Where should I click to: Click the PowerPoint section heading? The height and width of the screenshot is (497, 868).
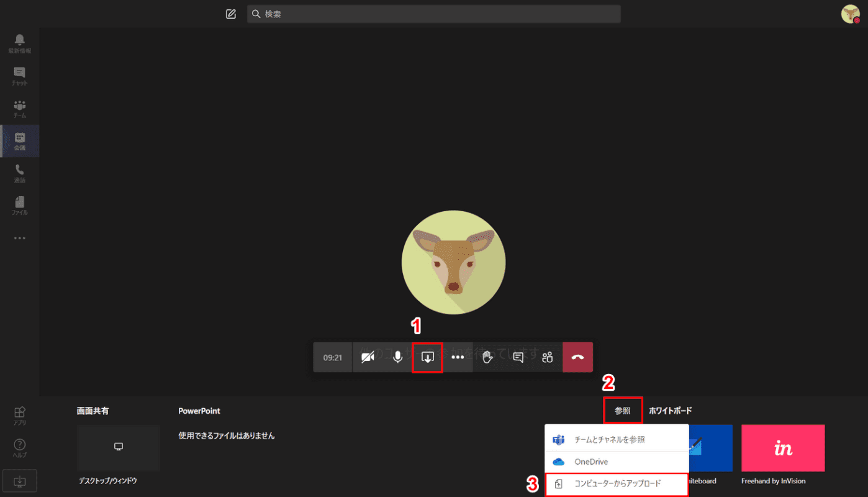click(199, 411)
